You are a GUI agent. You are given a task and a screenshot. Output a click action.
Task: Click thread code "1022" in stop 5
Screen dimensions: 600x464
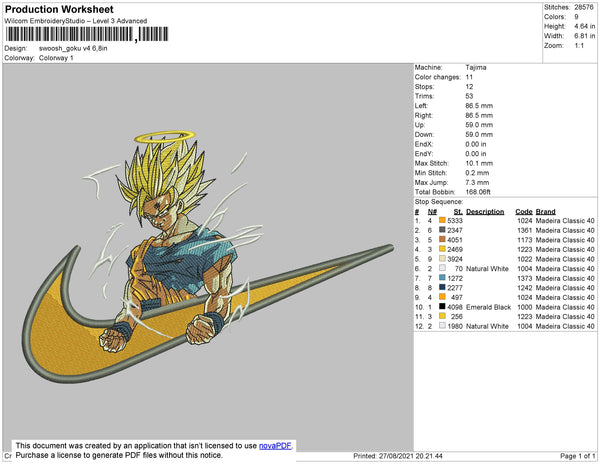point(525,259)
